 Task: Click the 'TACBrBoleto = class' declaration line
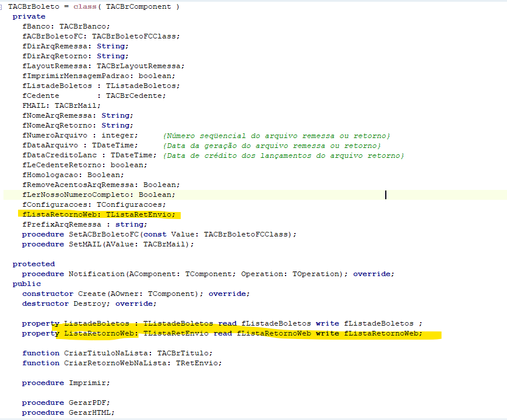tap(94, 6)
